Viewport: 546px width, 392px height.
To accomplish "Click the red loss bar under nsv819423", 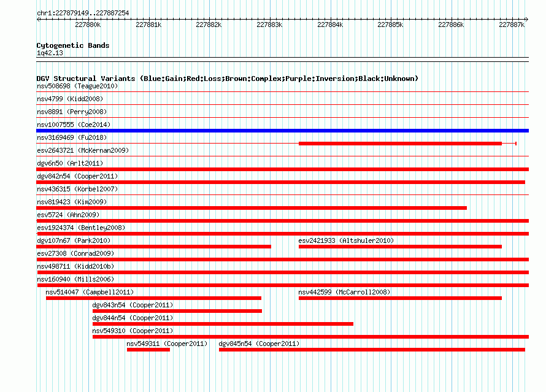I will point(252,208).
